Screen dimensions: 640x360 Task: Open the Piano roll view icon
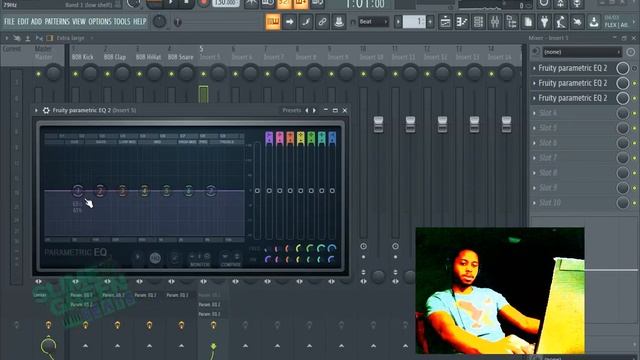(x=462, y=22)
